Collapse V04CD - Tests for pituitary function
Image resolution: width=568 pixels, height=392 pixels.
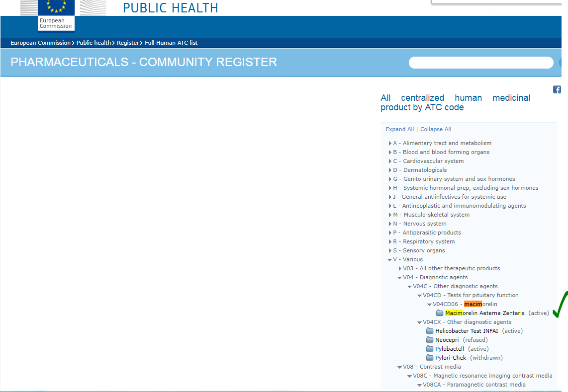pyautogui.click(x=419, y=296)
